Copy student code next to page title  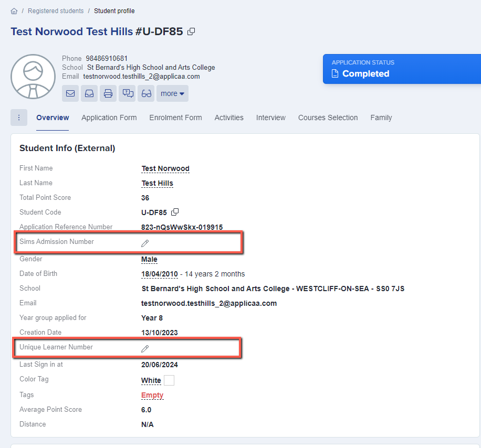coord(191,31)
